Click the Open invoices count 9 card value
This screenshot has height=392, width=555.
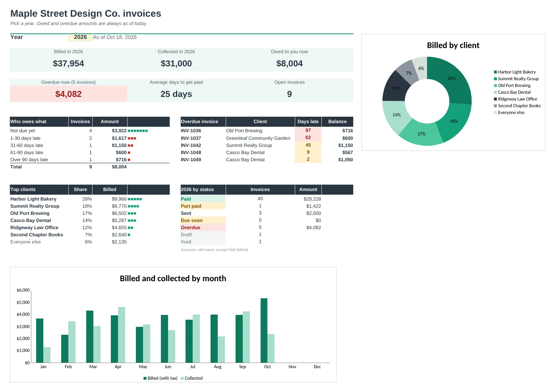[289, 94]
